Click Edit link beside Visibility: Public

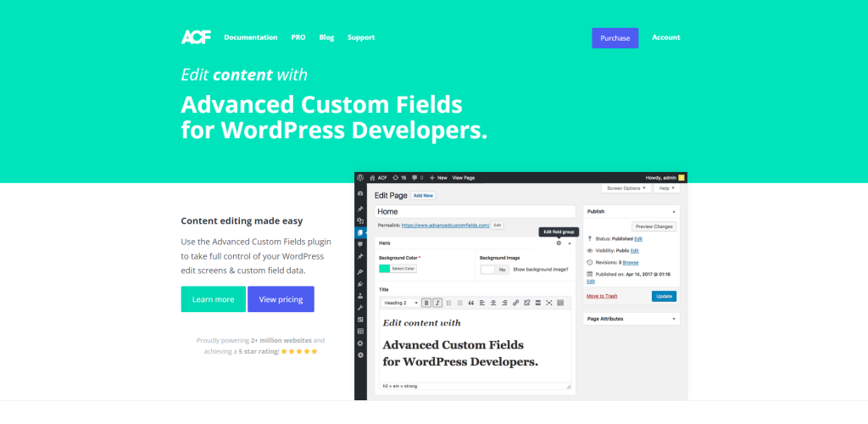(x=634, y=251)
